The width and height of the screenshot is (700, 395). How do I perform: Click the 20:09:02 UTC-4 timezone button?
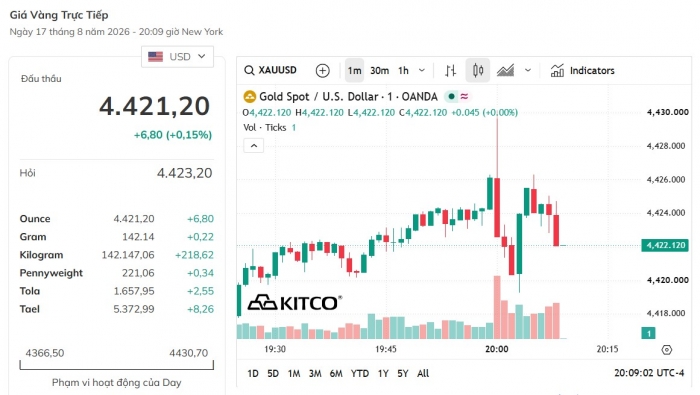click(649, 373)
